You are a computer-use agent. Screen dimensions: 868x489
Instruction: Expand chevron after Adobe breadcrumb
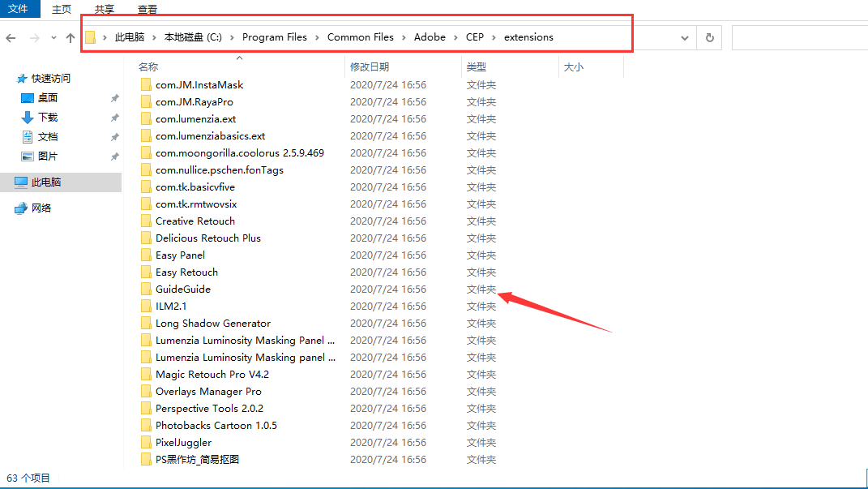[x=455, y=37]
